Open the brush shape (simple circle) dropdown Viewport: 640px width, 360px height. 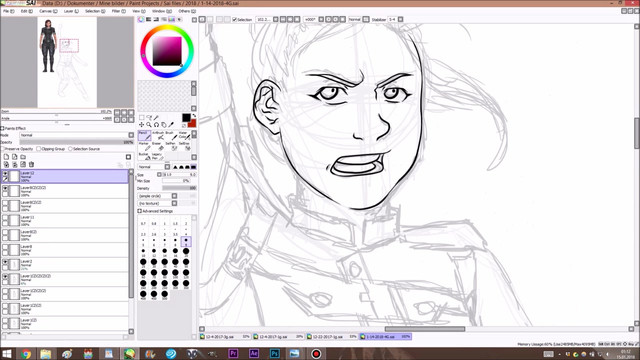pyautogui.click(x=157, y=196)
